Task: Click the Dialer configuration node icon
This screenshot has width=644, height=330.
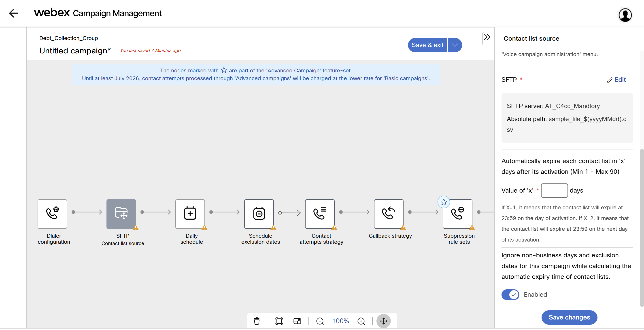Action: coord(52,214)
